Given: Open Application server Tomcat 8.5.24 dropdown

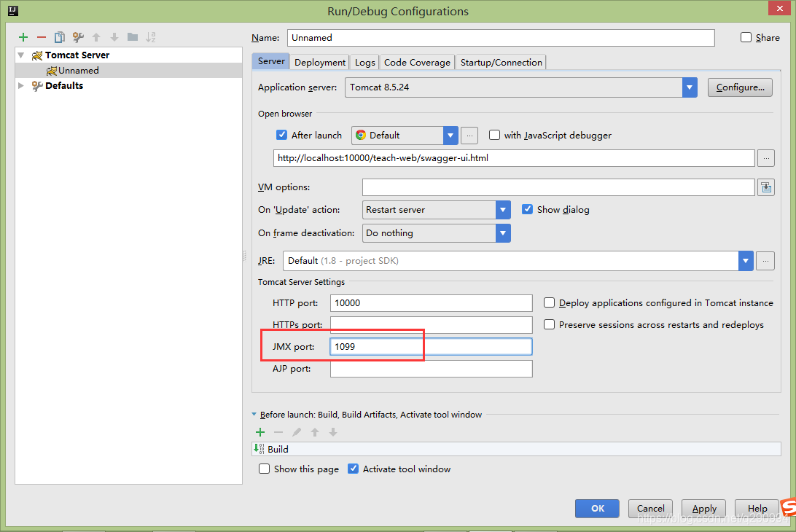Looking at the screenshot, I should 690,87.
